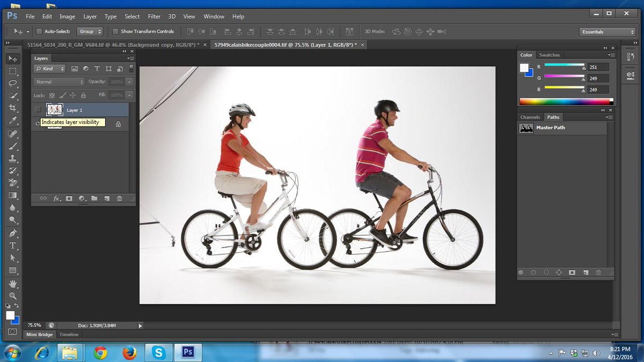This screenshot has width=644, height=362.
Task: Select the History Brush tool
Action: 13,171
